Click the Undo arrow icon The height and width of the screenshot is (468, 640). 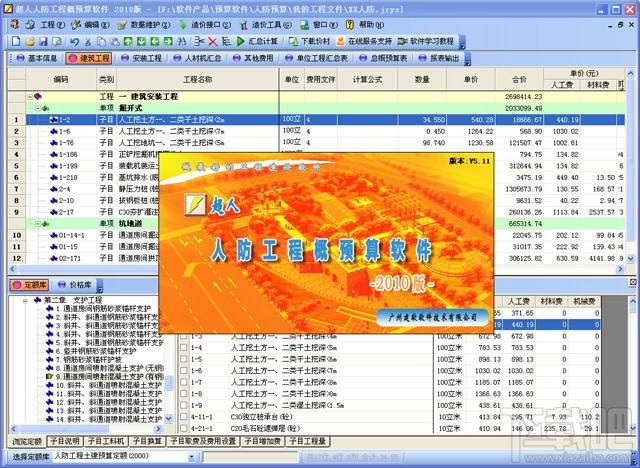pyautogui.click(x=74, y=41)
